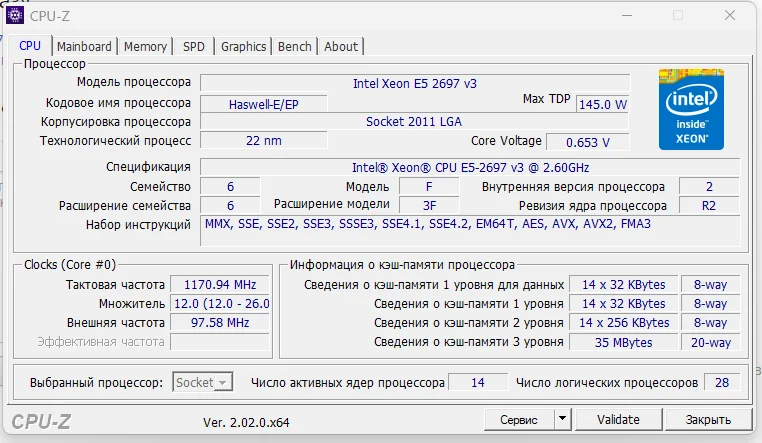
Task: Click the active cores count 14
Action: pyautogui.click(x=478, y=383)
